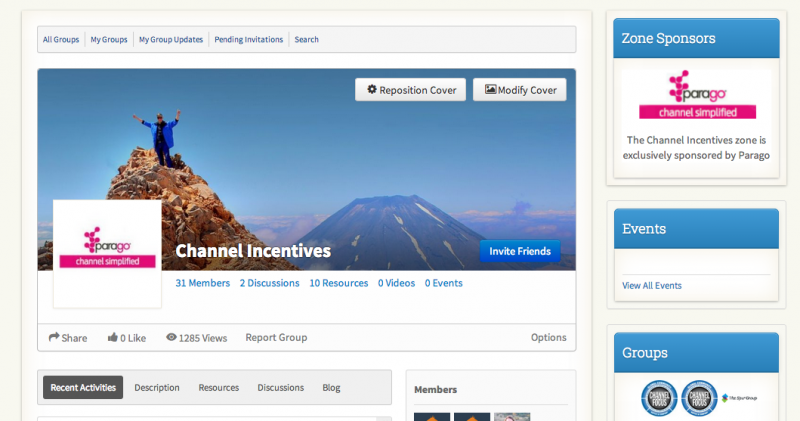The width and height of the screenshot is (800, 421).
Task: Click the eye icon beside 1285 Views
Action: click(171, 337)
